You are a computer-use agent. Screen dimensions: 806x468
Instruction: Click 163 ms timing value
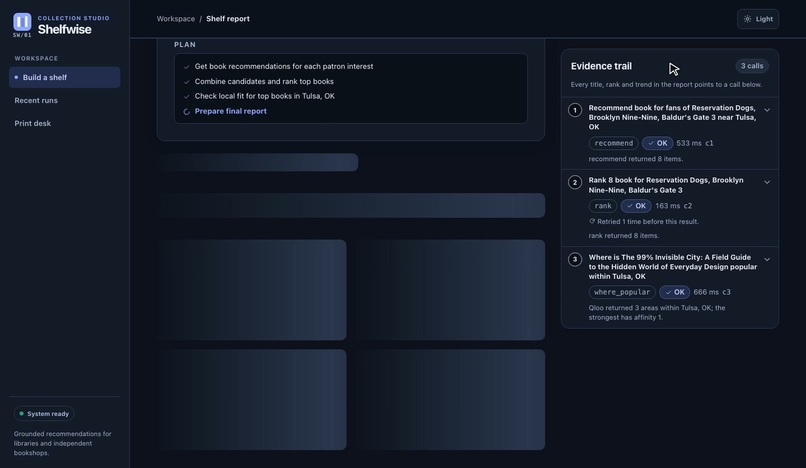[x=668, y=206]
